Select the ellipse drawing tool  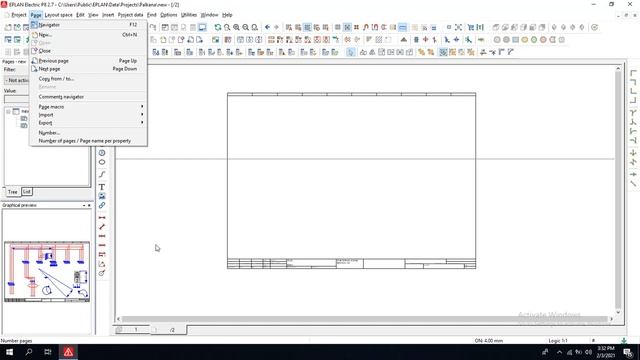(102, 162)
